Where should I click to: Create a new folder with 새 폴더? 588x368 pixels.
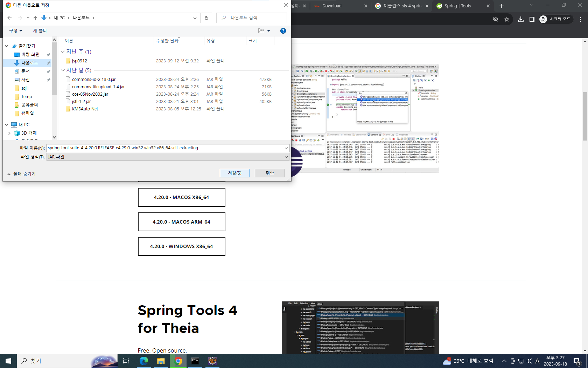[40, 31]
